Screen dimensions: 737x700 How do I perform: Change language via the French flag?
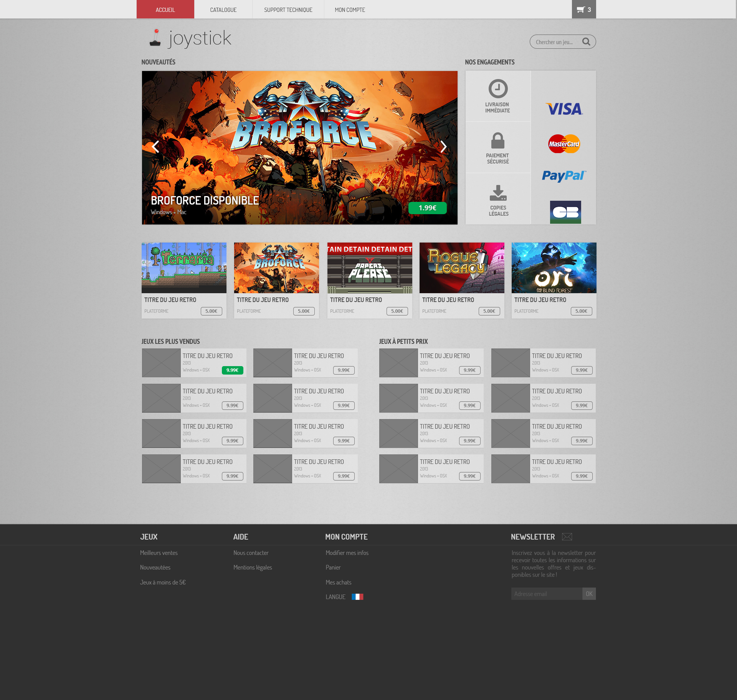[x=357, y=597]
